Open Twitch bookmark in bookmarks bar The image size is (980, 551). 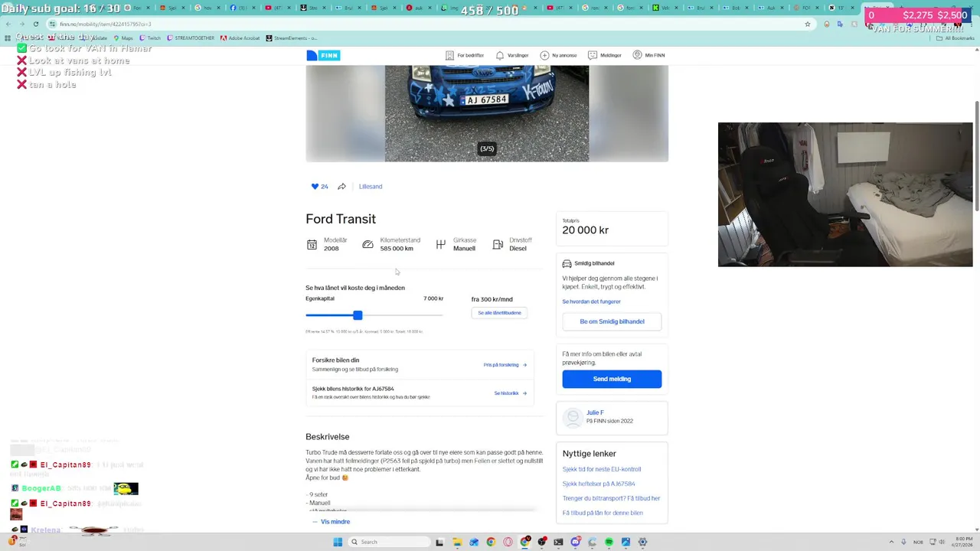[150, 37]
